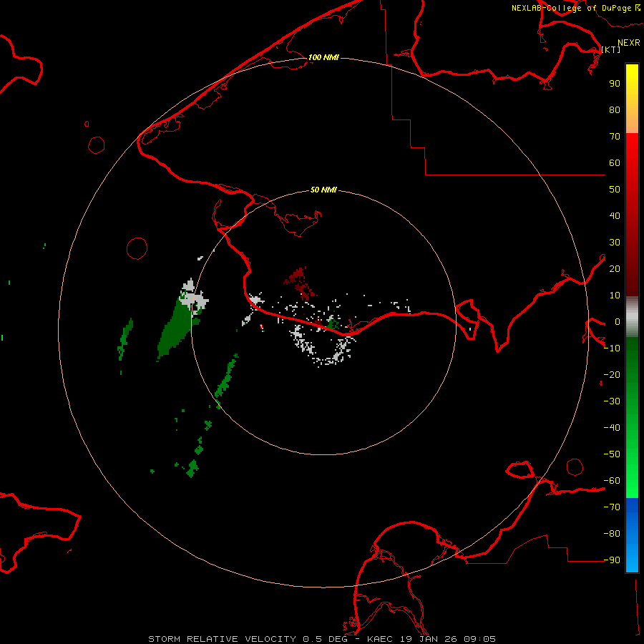Click the positive 20 scale value
Viewport: 644px width, 644px height.
point(615,269)
